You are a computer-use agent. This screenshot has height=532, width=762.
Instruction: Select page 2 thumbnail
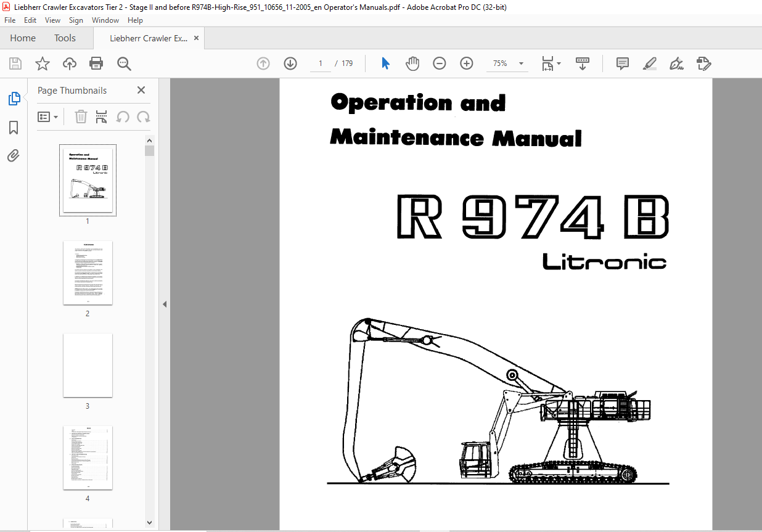(x=88, y=273)
